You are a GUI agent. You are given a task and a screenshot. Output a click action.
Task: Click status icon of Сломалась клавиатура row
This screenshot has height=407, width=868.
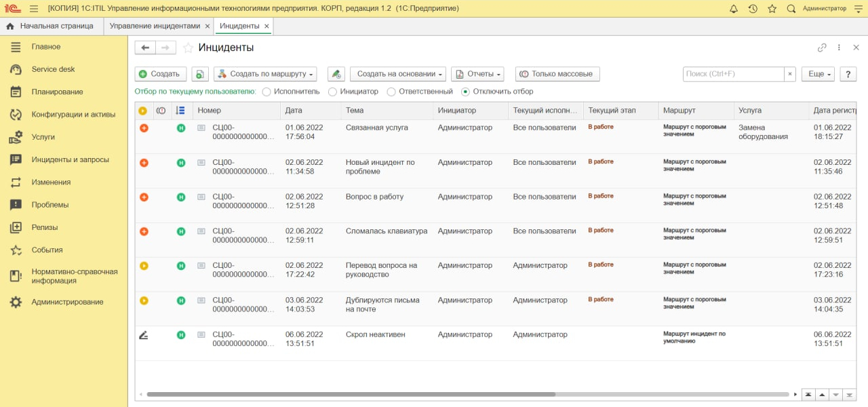[x=144, y=231]
